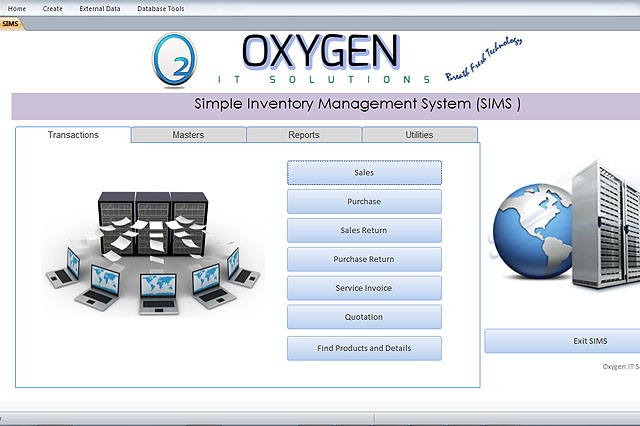Viewport: 640px width, 426px height.
Task: Open the Purchase transaction
Action: click(364, 202)
